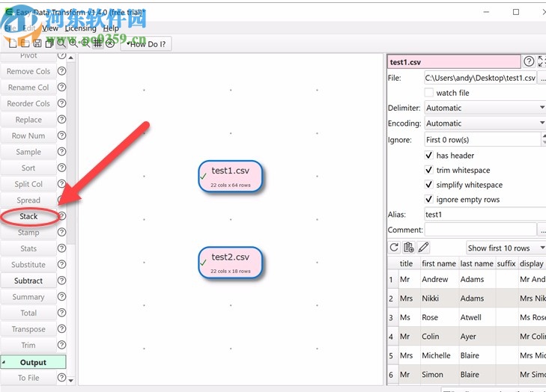Image resolution: width=546 pixels, height=392 pixels.
Task: Click the Comment input field
Action: pyautogui.click(x=481, y=230)
